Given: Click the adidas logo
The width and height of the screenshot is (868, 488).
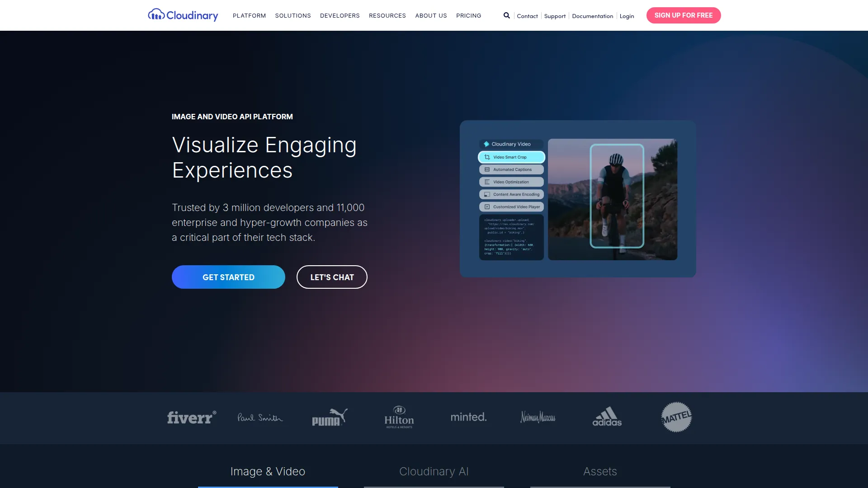Looking at the screenshot, I should 607,417.
